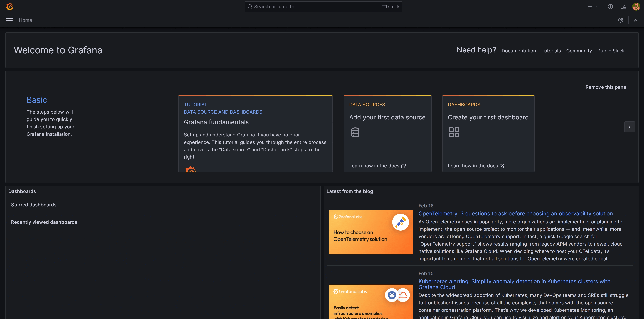The height and width of the screenshot is (319, 644).
Task: Click the Feb 16 blog date
Action: [x=426, y=206]
